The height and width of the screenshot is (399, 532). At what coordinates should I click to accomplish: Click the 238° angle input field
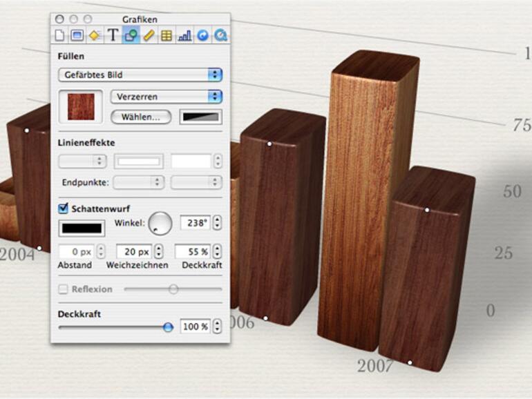coord(195,223)
